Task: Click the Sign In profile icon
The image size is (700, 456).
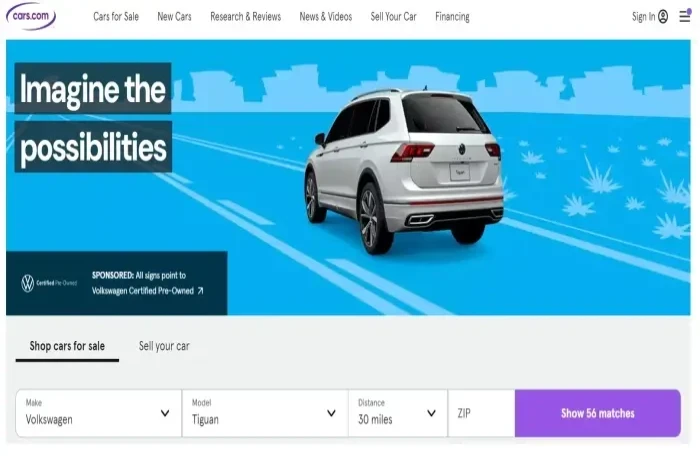Action: click(663, 17)
